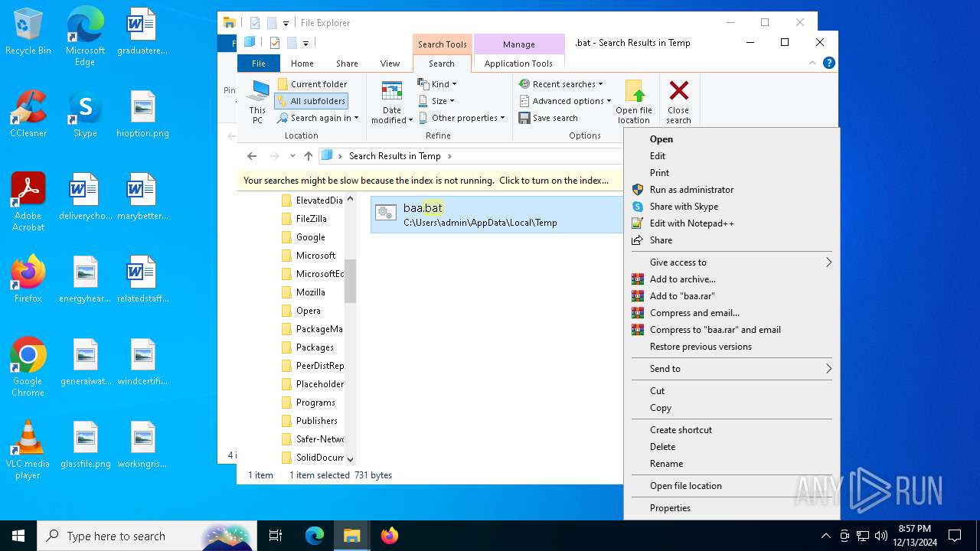The height and width of the screenshot is (551, 980).
Task: Expand Size filter dropdown
Action: click(436, 101)
